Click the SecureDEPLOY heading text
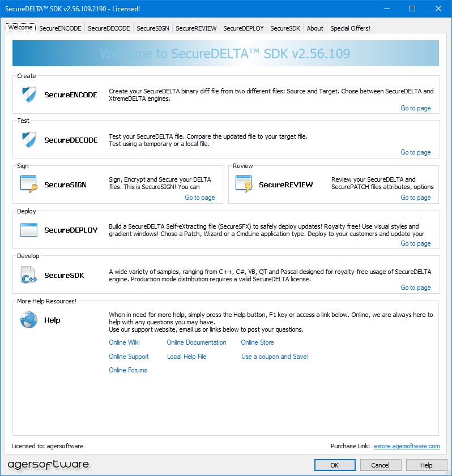452x476 pixels. click(x=71, y=230)
